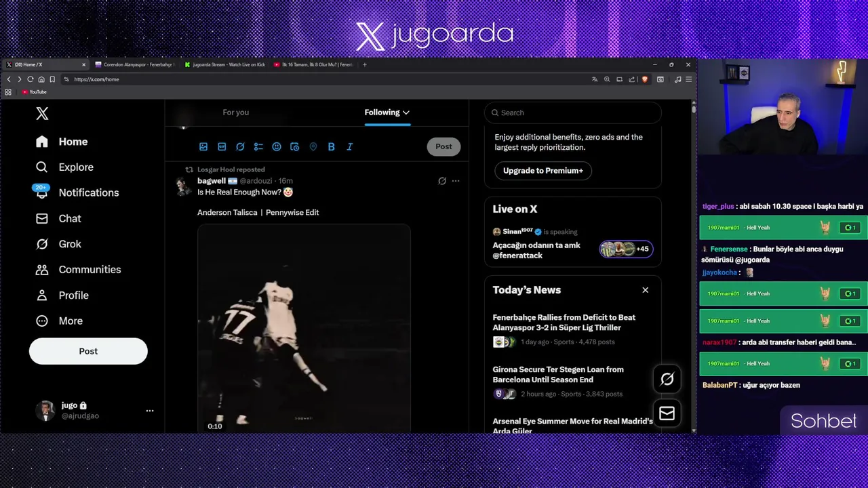Click the +45 listeners badge
868x488 pixels.
coord(626,249)
